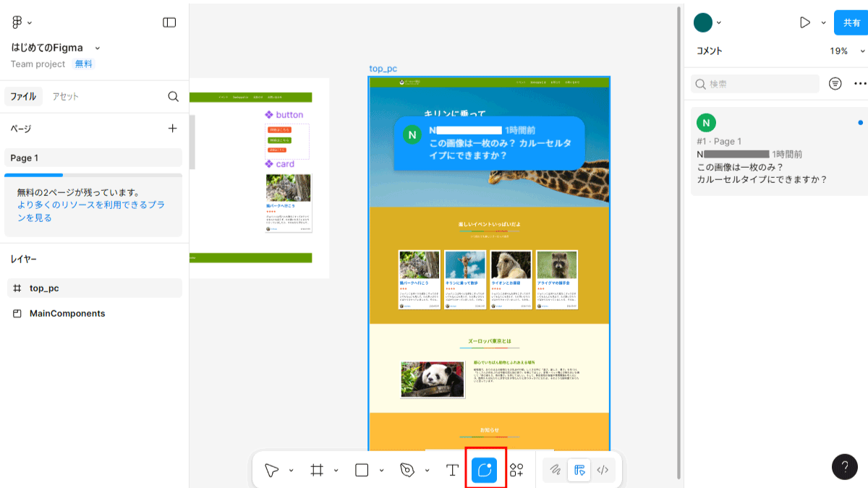
Task: Switch to the アセット tab
Action: tap(65, 96)
